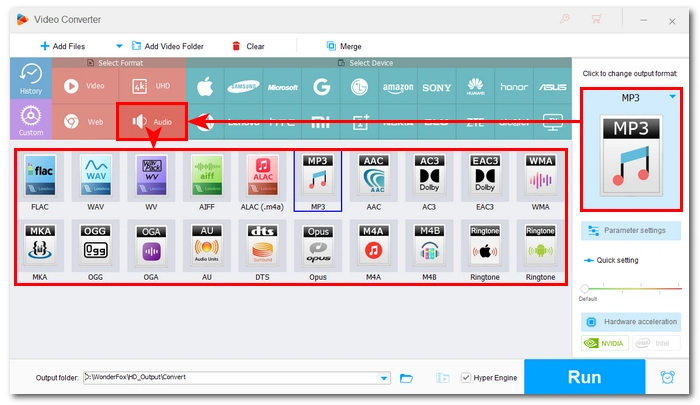The image size is (700, 405).
Task: Toggle NVIDIA hardware acceleration
Action: [x=605, y=343]
